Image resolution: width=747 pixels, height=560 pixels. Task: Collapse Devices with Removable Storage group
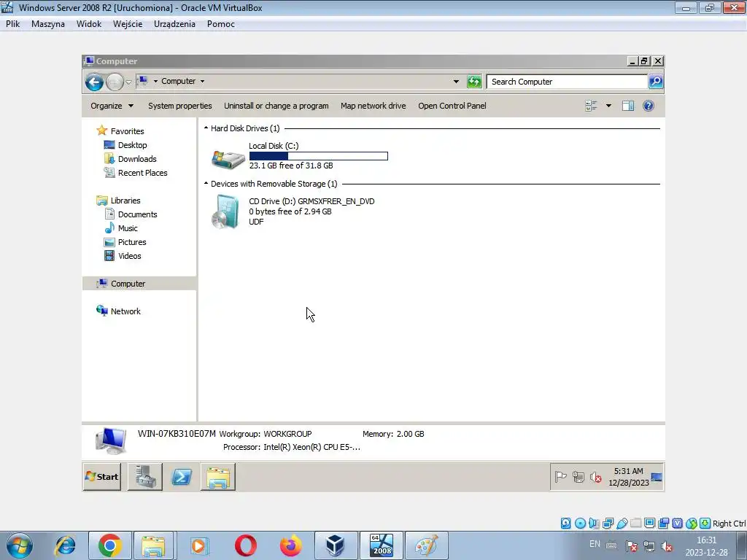206,183
